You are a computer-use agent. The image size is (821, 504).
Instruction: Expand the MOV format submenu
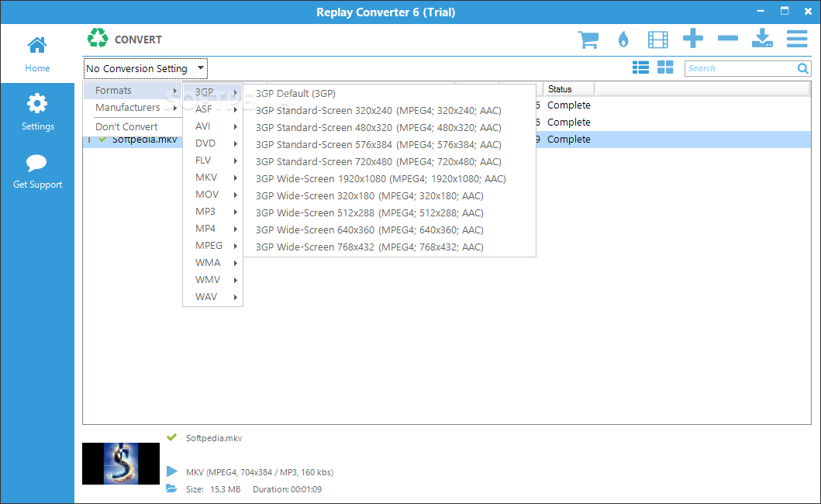[x=213, y=195]
